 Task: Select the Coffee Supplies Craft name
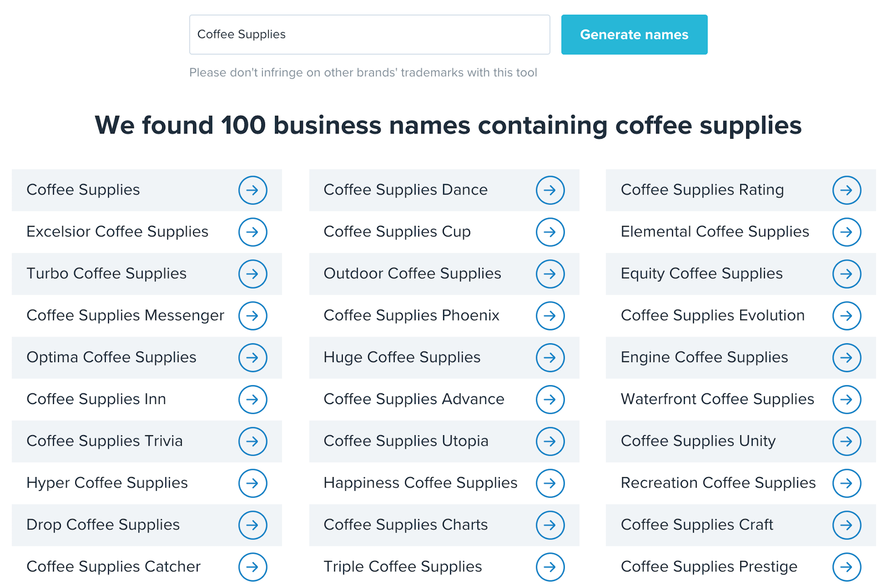697,525
